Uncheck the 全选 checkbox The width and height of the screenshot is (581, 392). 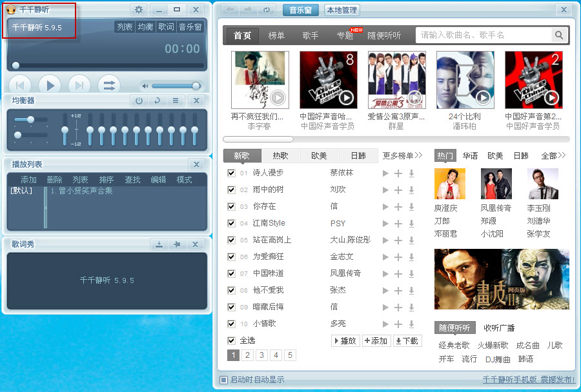pos(231,340)
